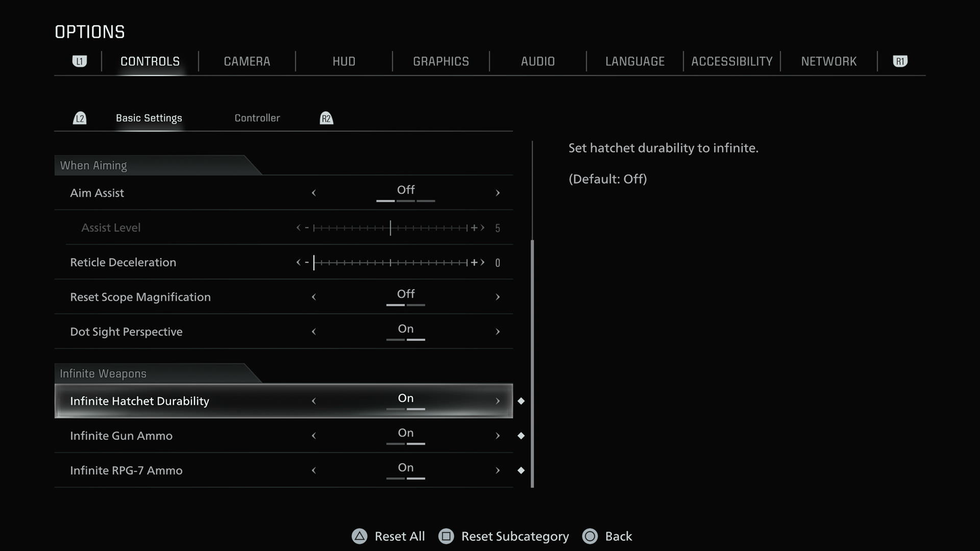Click the 'Set hatchet durability to infinite.' description
The height and width of the screenshot is (551, 980).
(x=663, y=148)
